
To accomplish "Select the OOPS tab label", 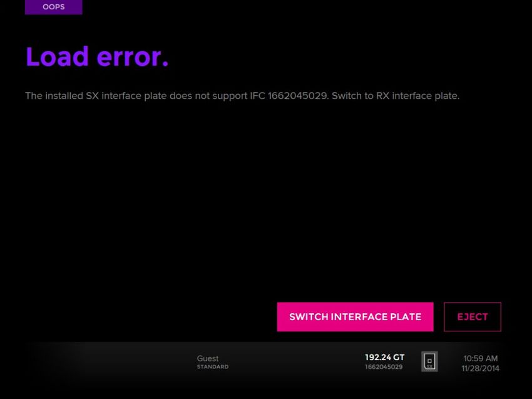I will [54, 7].
